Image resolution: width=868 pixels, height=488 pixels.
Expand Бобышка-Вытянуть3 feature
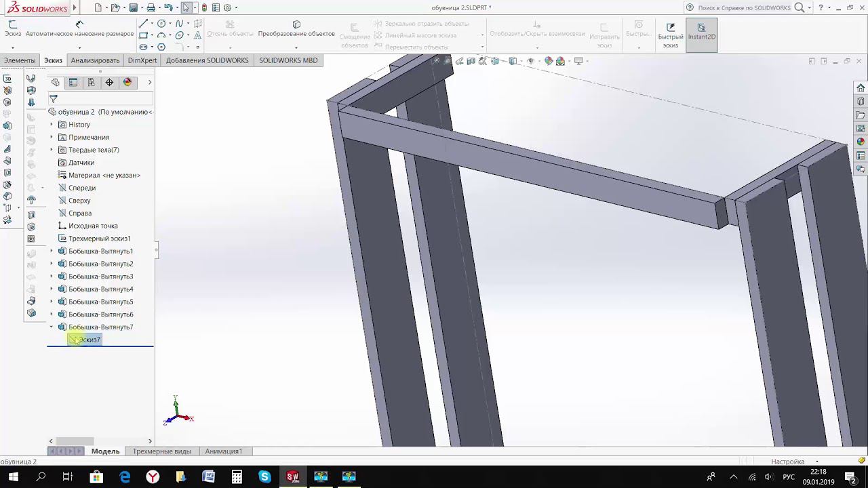click(52, 277)
